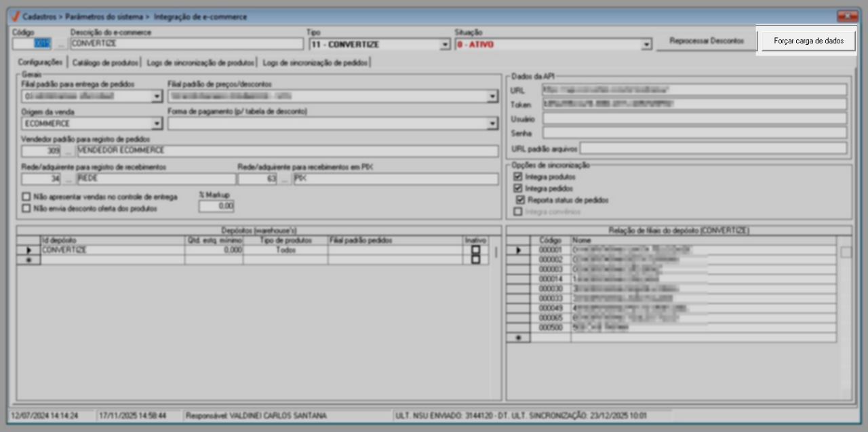This screenshot has width=868, height=432.
Task: Select the CONVERTIZE depósito cell
Action: [x=113, y=250]
